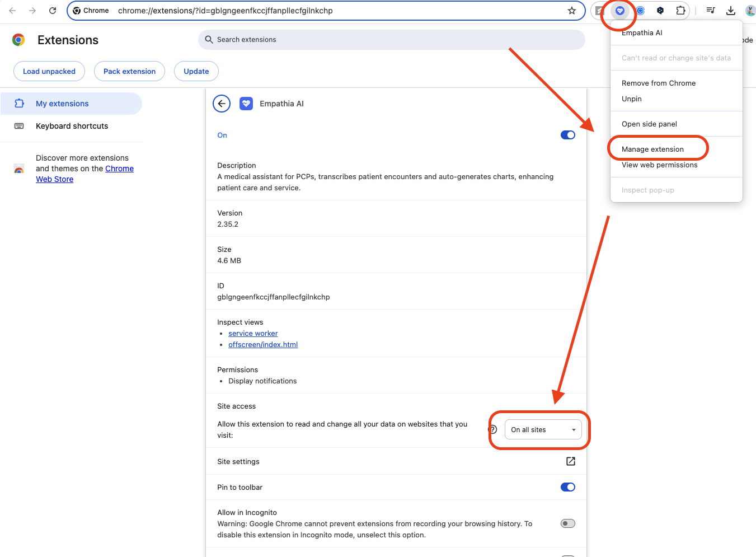The height and width of the screenshot is (557, 756).
Task: Click the address bar URL
Action: tap(225, 11)
